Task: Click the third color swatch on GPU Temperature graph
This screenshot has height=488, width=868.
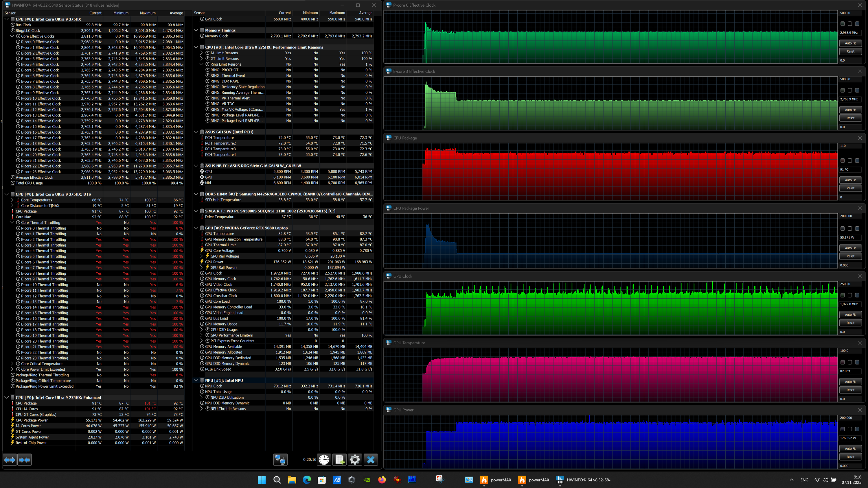Action: pyautogui.click(x=857, y=362)
